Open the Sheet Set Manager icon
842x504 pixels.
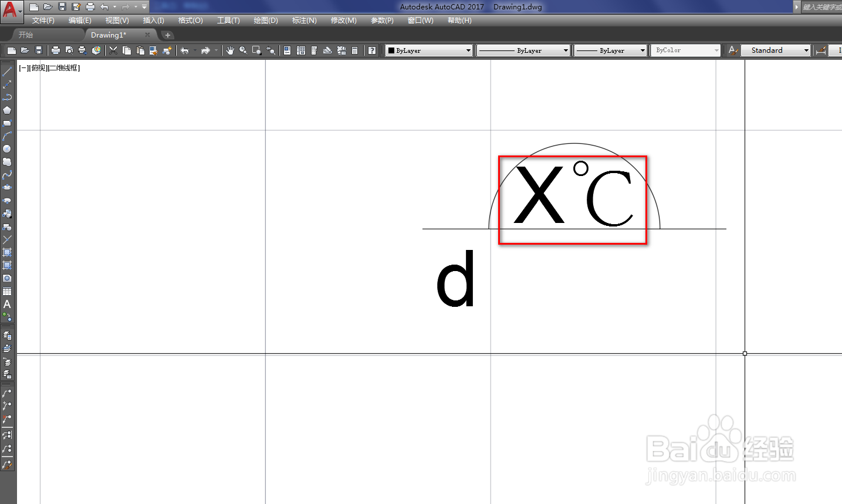[328, 50]
